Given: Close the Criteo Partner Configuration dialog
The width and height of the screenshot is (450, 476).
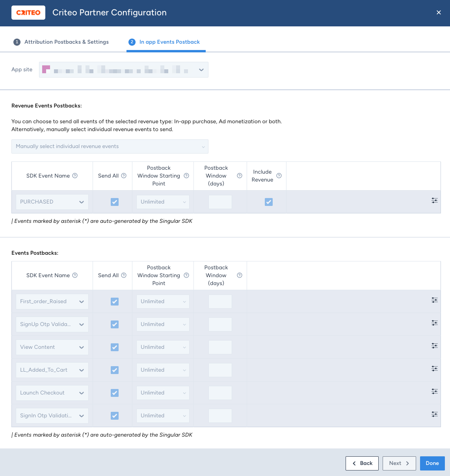Looking at the screenshot, I should click(x=439, y=13).
